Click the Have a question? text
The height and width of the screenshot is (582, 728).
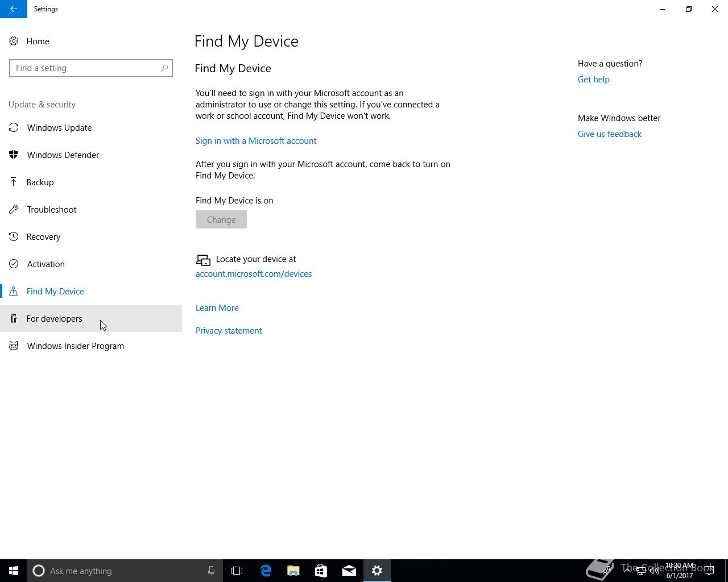coord(610,64)
